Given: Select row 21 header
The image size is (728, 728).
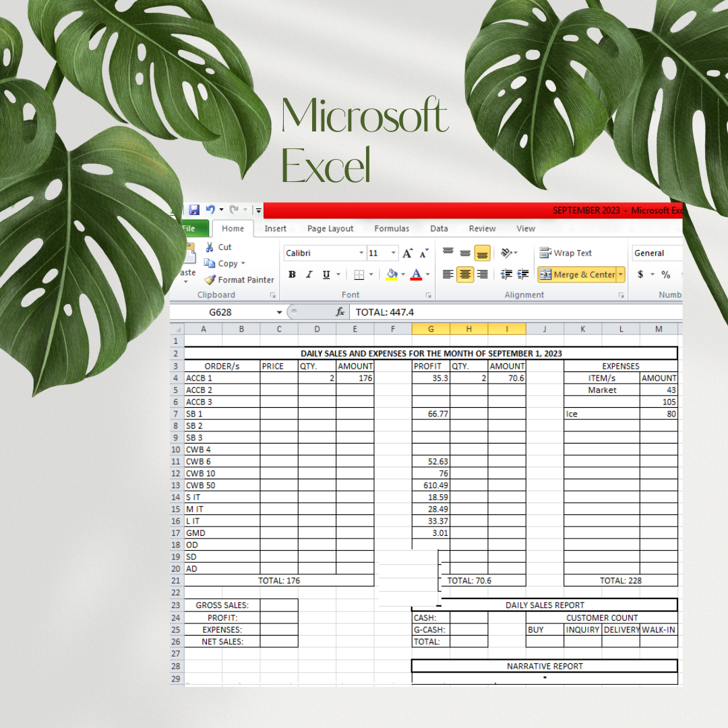Looking at the screenshot, I should [177, 581].
